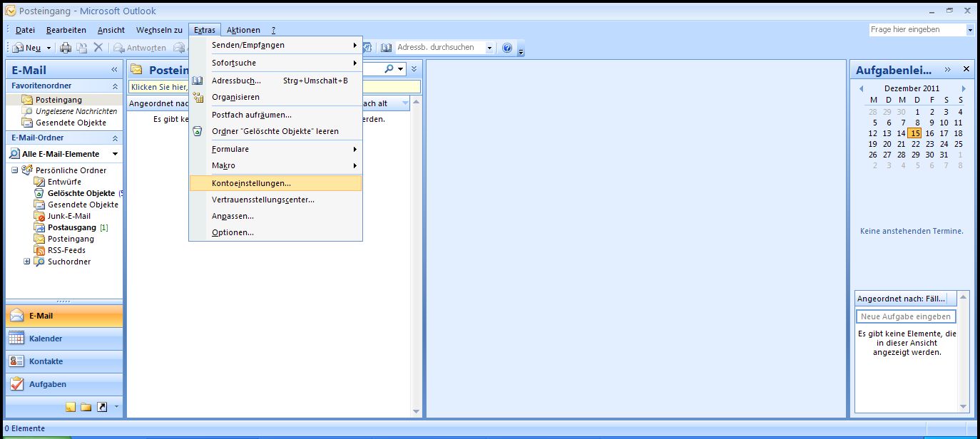980x439 pixels.
Task: Open the dropdown arrow next to Neu
Action: (x=49, y=48)
